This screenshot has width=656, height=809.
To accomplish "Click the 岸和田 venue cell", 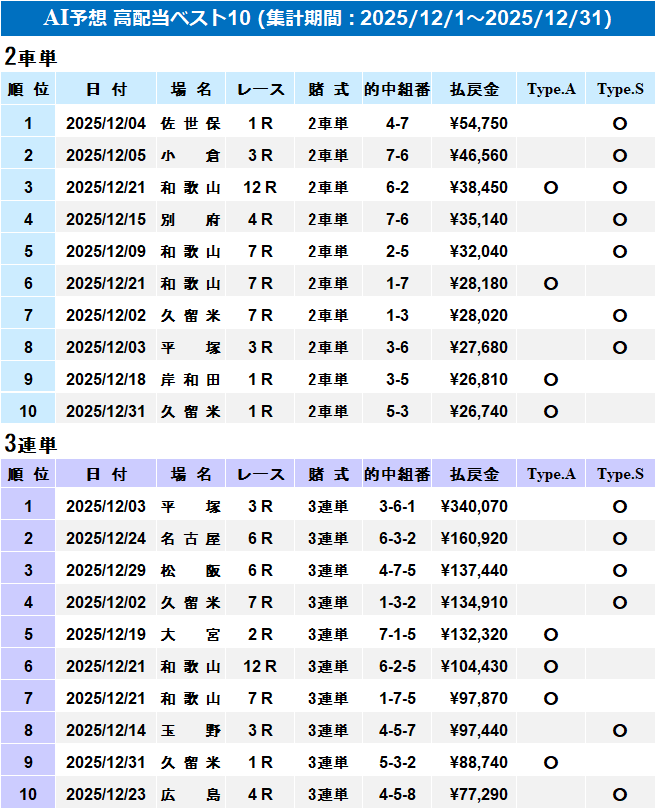I will 190,379.
